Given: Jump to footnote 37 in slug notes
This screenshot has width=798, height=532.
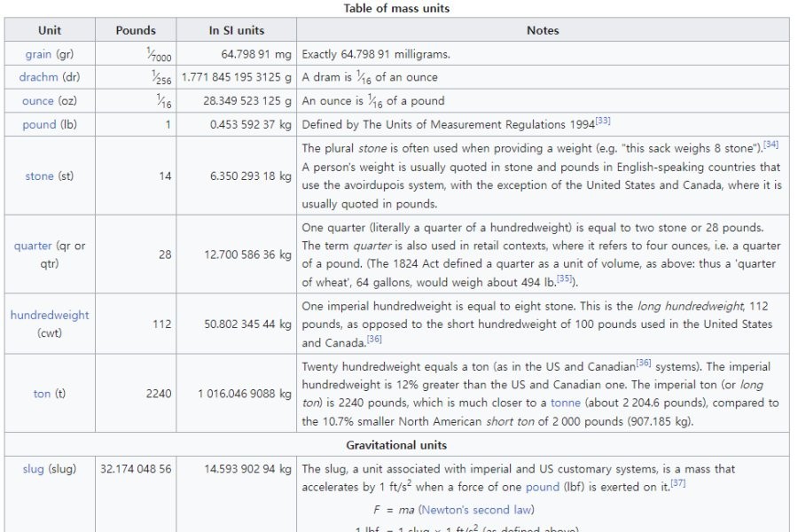Looking at the screenshot, I should pyautogui.click(x=678, y=483).
